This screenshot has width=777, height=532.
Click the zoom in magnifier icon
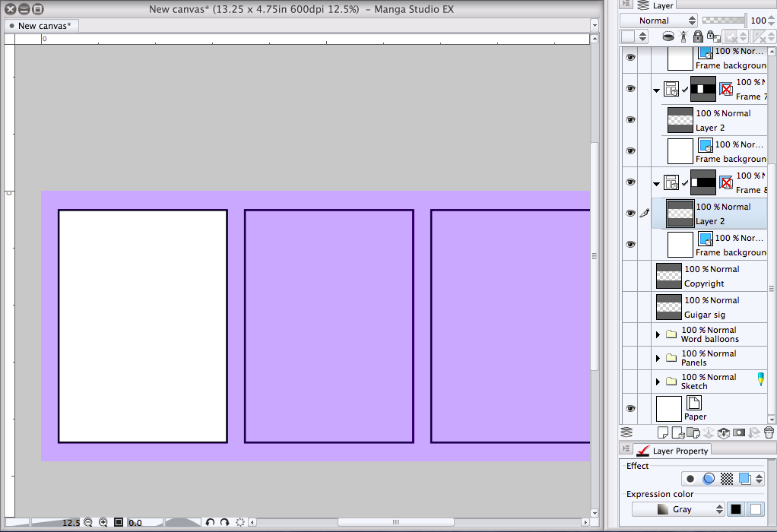[x=103, y=523]
